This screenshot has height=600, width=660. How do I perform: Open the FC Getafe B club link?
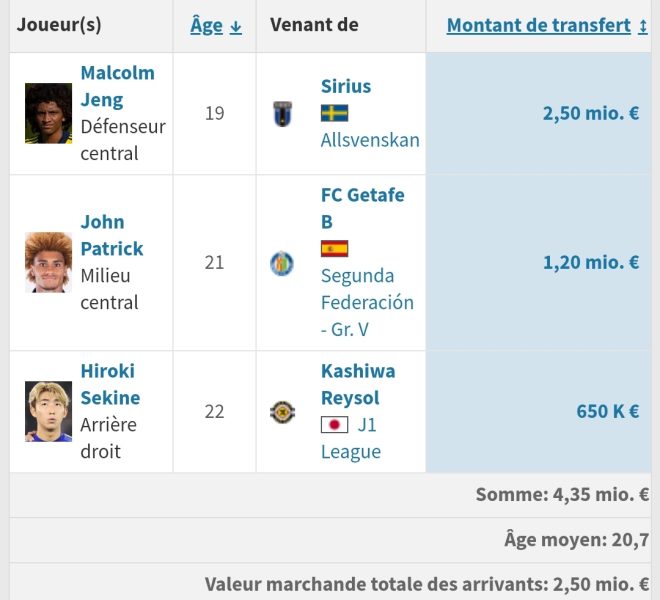pos(362,208)
